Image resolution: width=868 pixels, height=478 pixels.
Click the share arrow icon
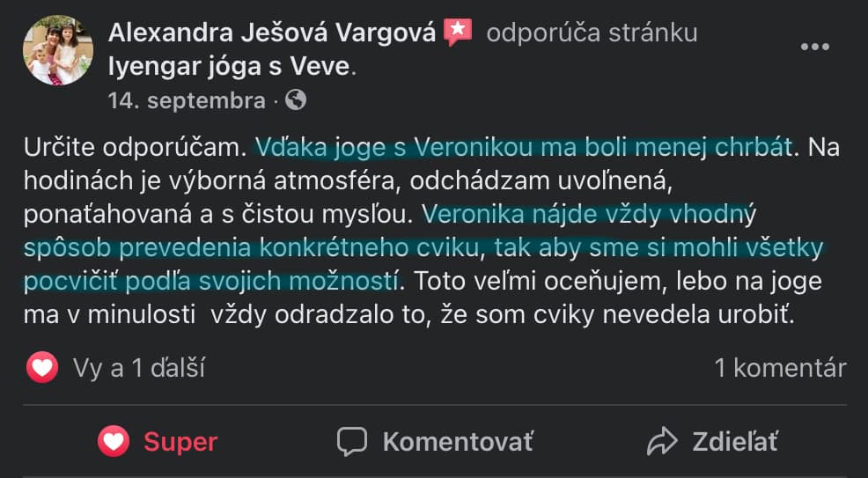point(659,440)
